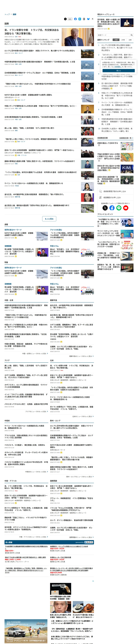Image resolution: width=138 pixels, height=644 pixels.
Task: Click 国際 in the breadcrumb
Action: click(15, 14)
